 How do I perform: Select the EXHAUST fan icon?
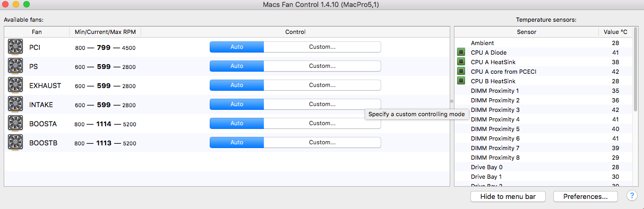pos(15,85)
